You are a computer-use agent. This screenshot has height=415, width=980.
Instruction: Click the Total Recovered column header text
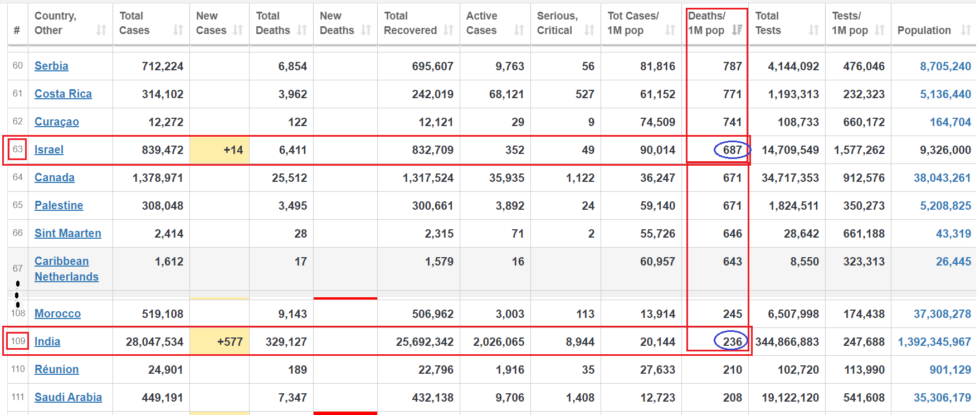[410, 23]
